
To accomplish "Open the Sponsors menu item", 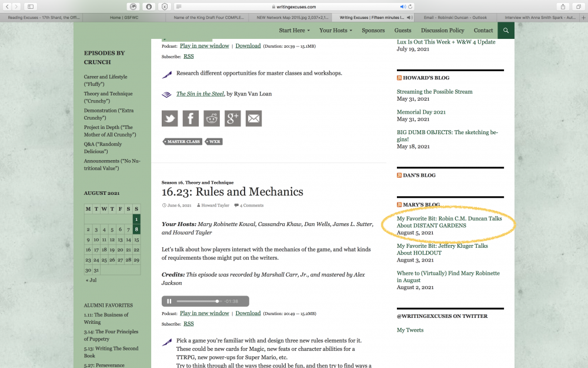I will (373, 31).
